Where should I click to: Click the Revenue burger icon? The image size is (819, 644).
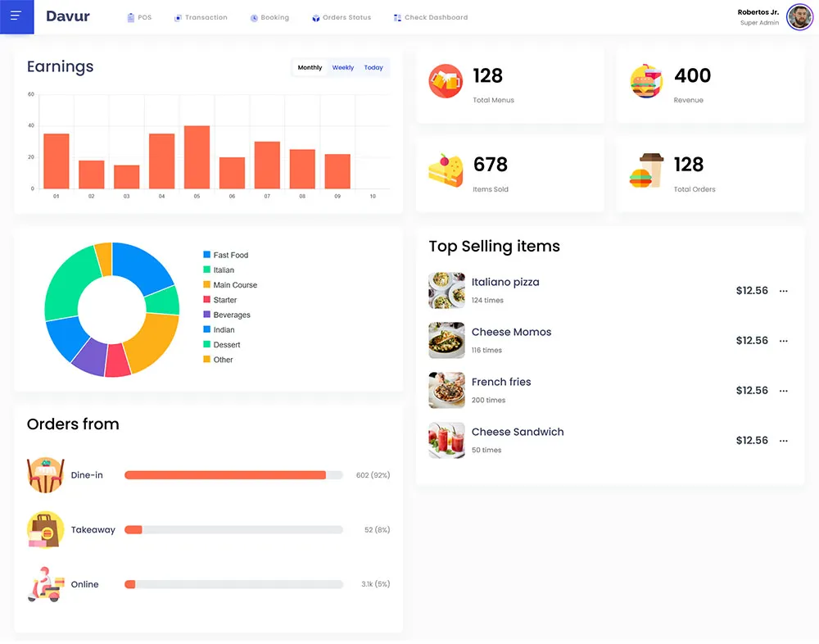click(647, 81)
